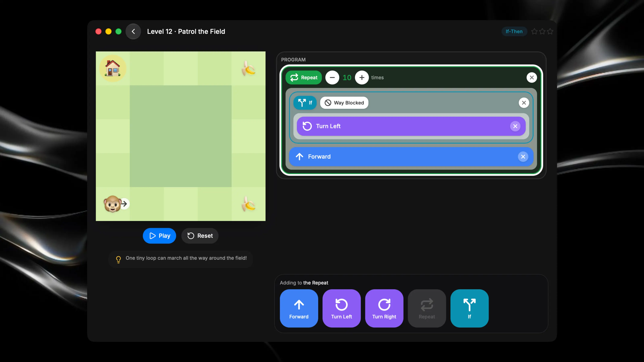Image resolution: width=644 pixels, height=362 pixels.
Task: Close the window with the red button
Action: [98, 32]
